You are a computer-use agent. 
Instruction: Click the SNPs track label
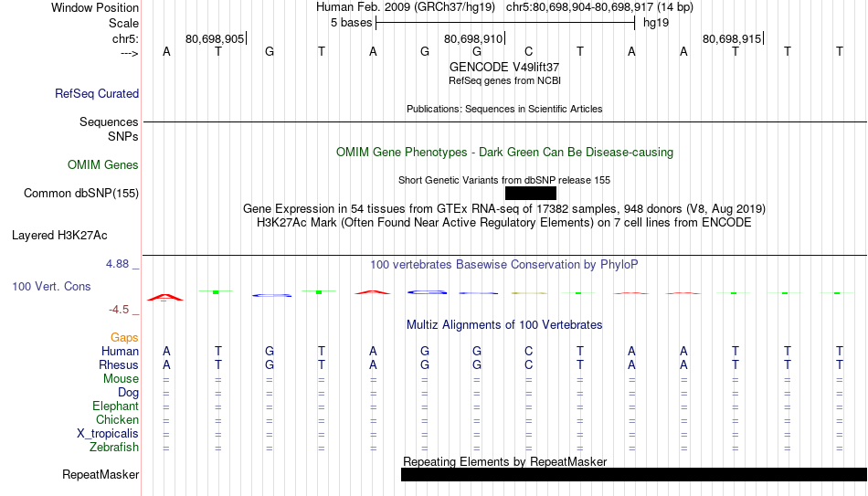(123, 136)
